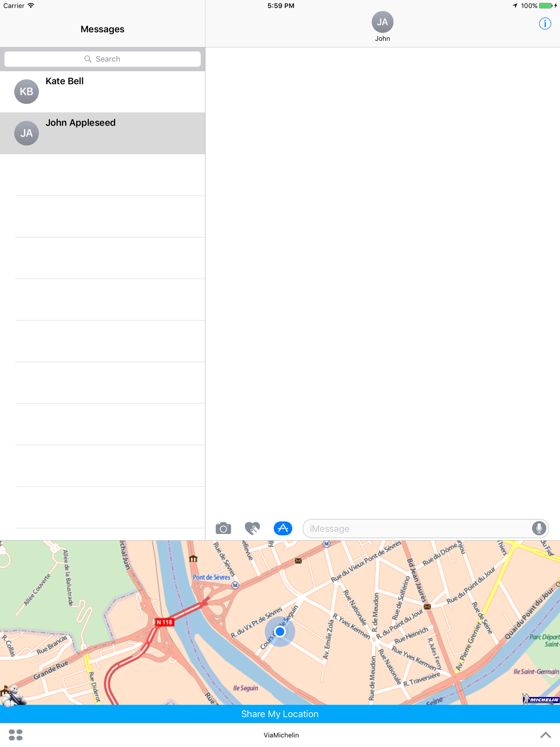
Task: Tap the microphone dictation icon
Action: (x=538, y=528)
